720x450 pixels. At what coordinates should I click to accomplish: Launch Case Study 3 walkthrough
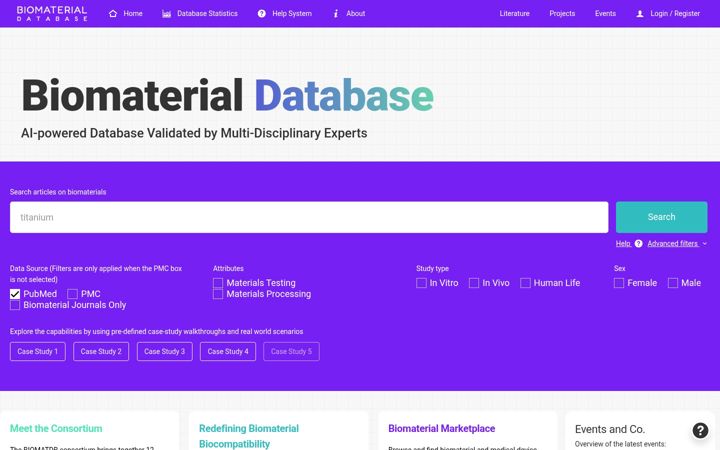[164, 352]
